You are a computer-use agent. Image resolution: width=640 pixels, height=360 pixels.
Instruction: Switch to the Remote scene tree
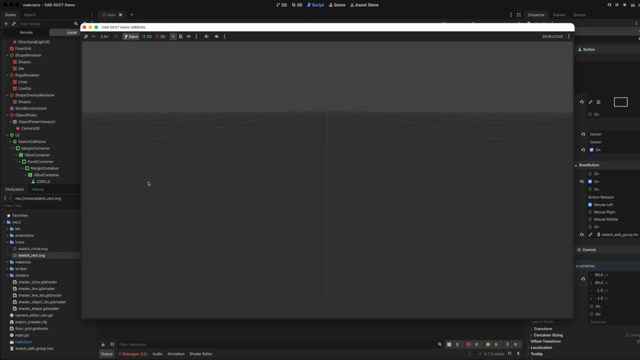26,32
